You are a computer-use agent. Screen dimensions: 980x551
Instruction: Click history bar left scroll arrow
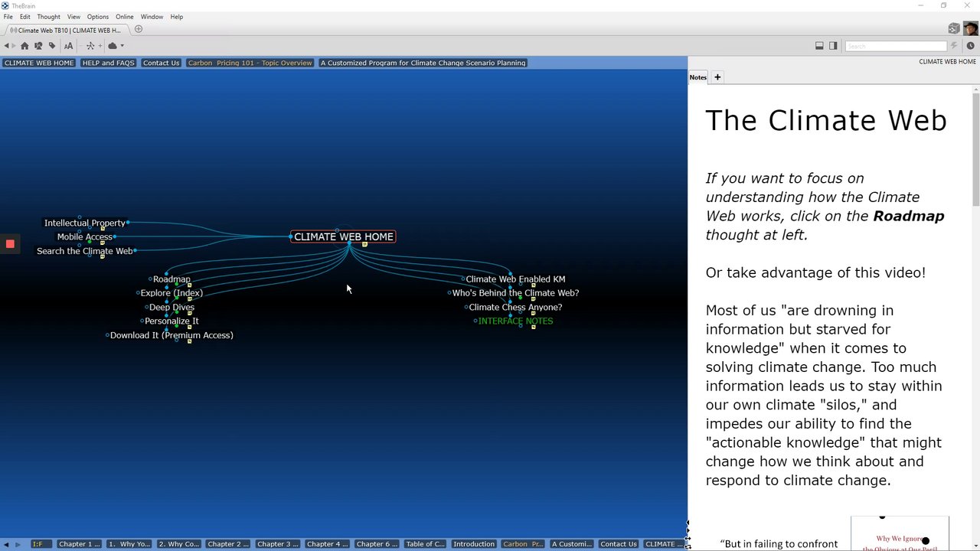pyautogui.click(x=6, y=544)
